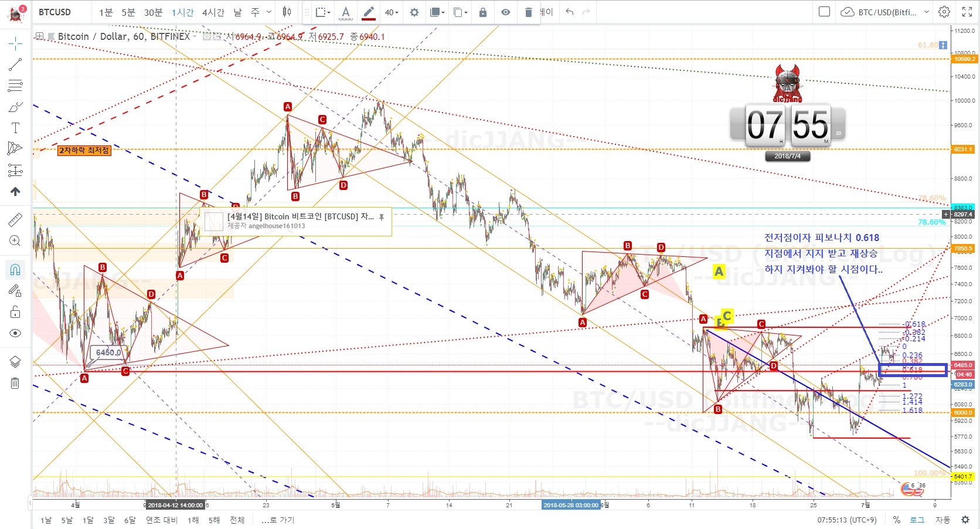
Task: Open the line color pencil swatch
Action: [x=369, y=12]
